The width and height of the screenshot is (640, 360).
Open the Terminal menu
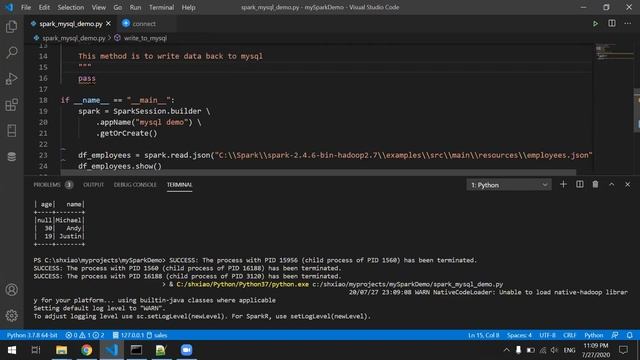(x=161, y=7)
